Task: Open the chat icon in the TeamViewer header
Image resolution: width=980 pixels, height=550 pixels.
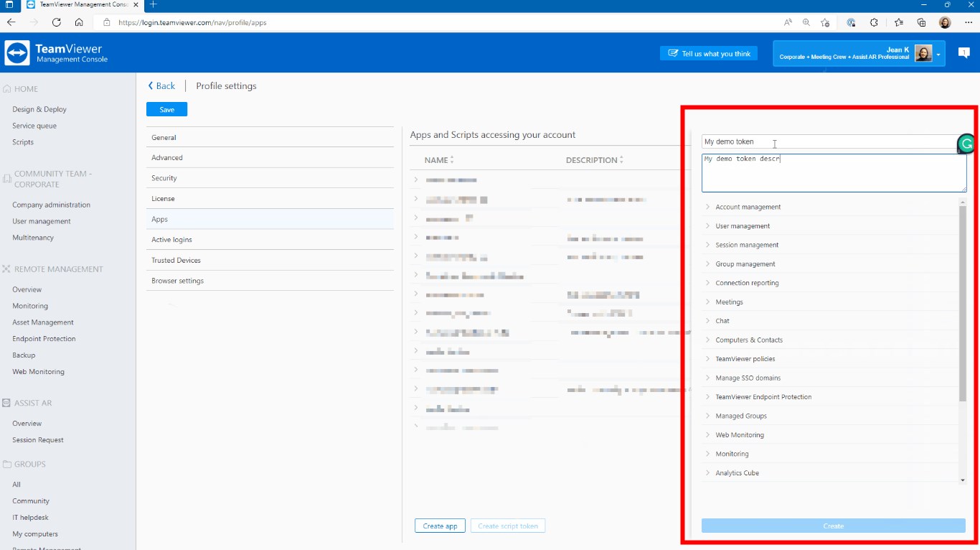Action: pyautogui.click(x=963, y=53)
